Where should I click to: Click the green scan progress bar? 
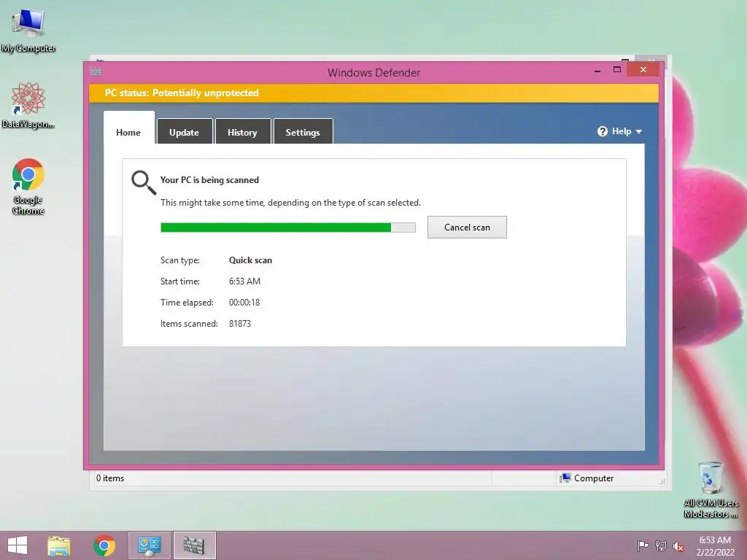click(287, 227)
